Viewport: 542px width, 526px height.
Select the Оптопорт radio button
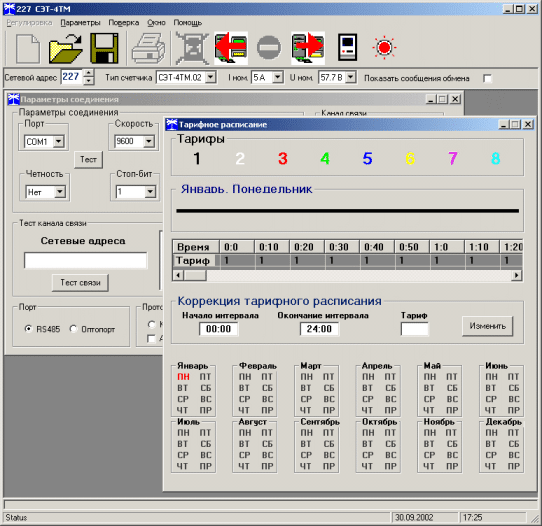click(73, 329)
